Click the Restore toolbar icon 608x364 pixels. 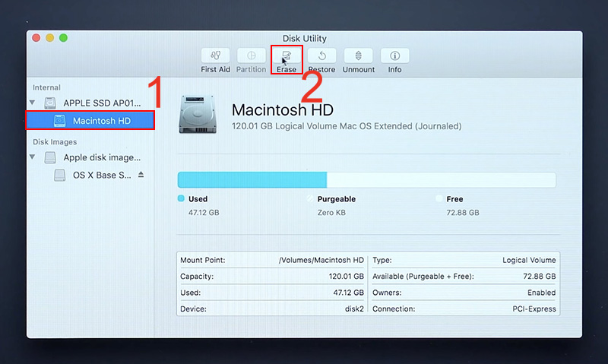coord(321,55)
